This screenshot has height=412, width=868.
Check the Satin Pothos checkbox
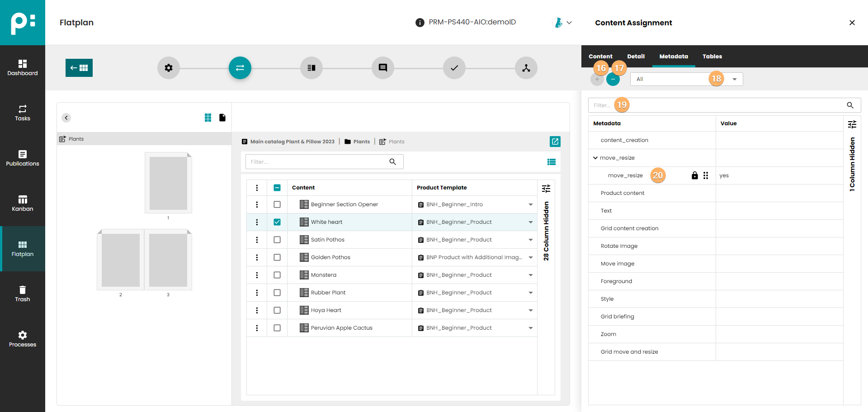click(x=277, y=240)
